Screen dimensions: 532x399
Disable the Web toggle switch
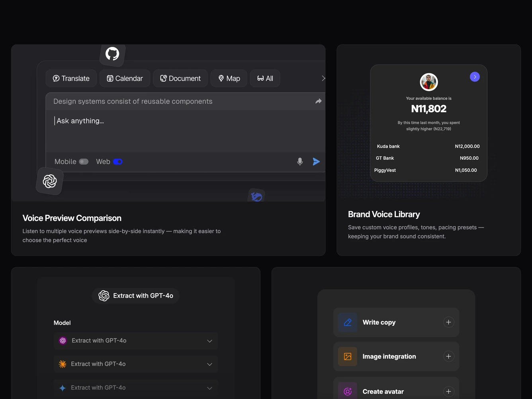click(118, 162)
